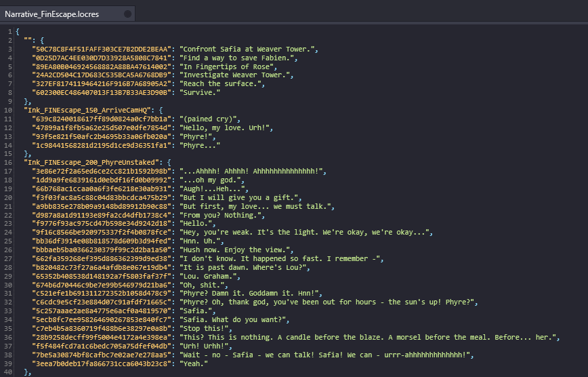Click string "I don't know. It happened so fast..."
The height and width of the screenshot is (377, 588).
coord(279,258)
